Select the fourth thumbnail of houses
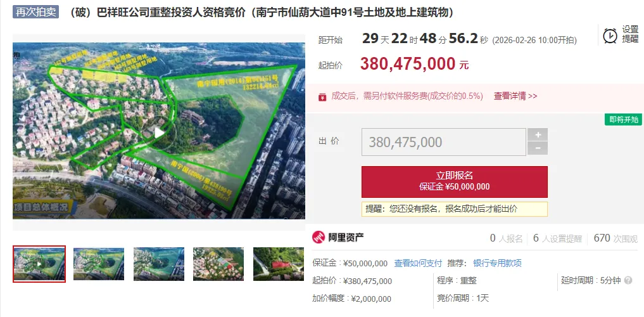Screen dimensions: 644x317 (218, 264)
